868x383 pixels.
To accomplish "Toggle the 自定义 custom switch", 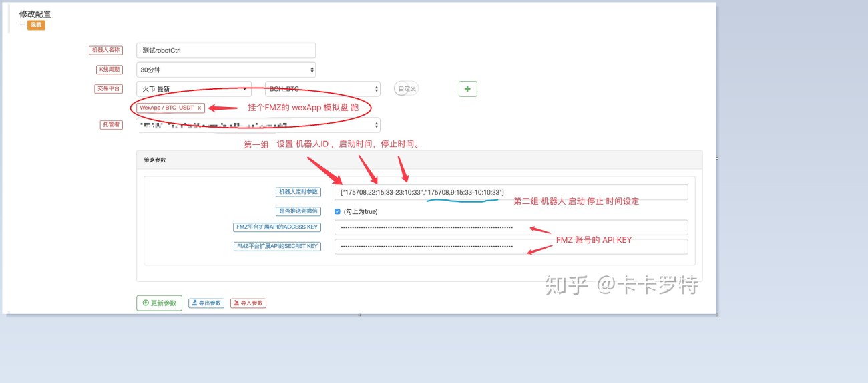I will coord(405,88).
